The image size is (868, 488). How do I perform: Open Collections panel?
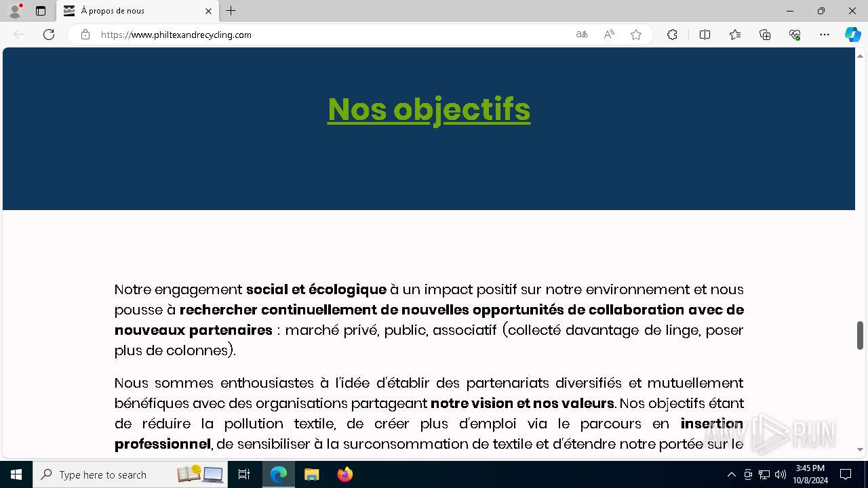pos(765,35)
